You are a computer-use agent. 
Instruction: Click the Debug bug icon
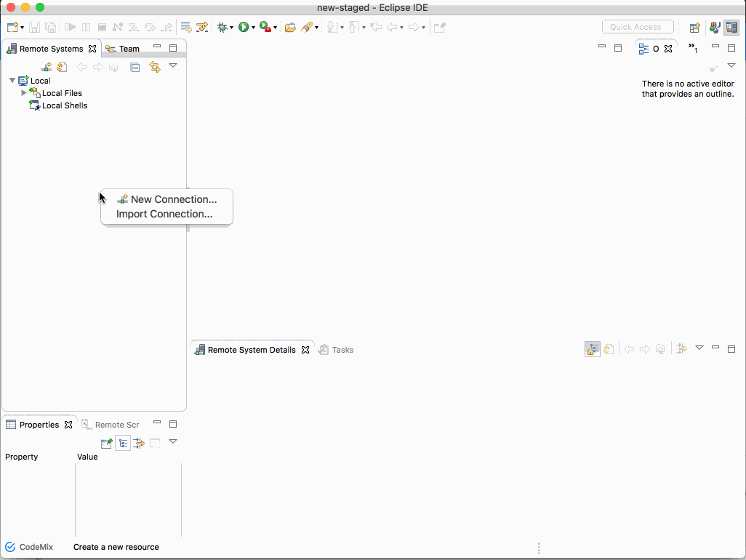click(x=222, y=27)
